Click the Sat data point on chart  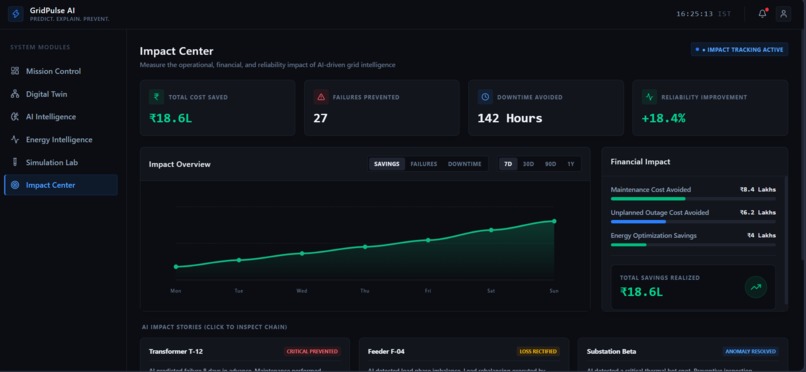(x=491, y=230)
